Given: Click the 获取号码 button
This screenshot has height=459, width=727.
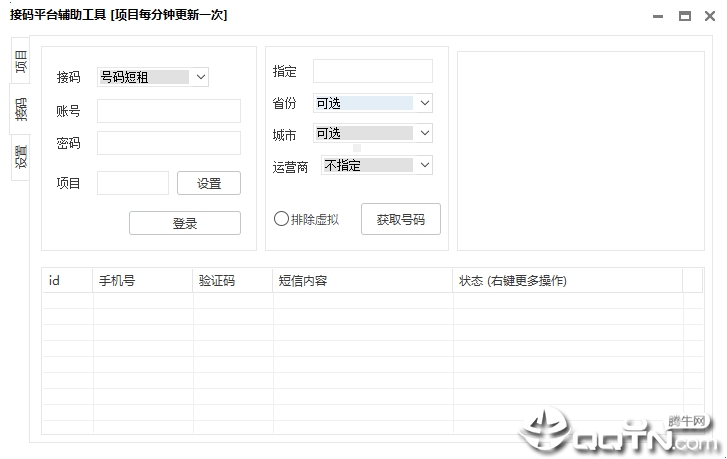Looking at the screenshot, I should [401, 219].
